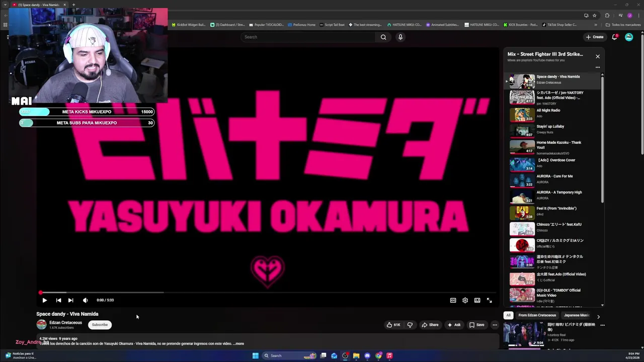The width and height of the screenshot is (644, 362).
Task: Play AURORA - Cure For Me
Action: pyautogui.click(x=552, y=180)
